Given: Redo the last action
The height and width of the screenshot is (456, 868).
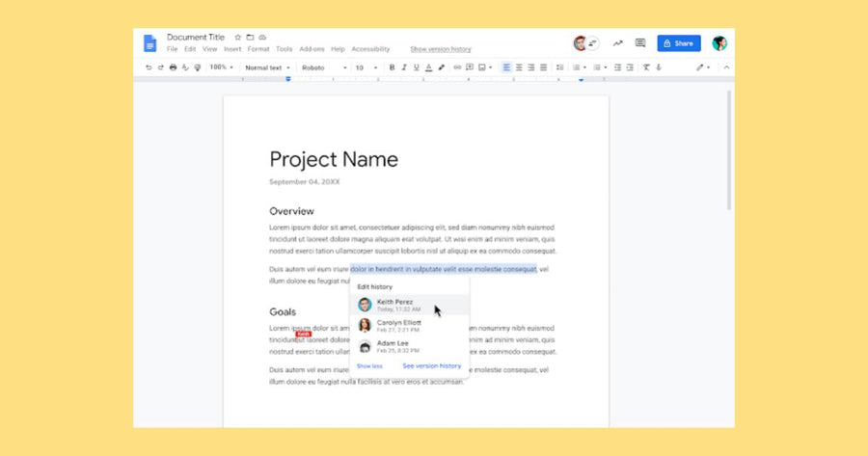Looking at the screenshot, I should coord(160,67).
